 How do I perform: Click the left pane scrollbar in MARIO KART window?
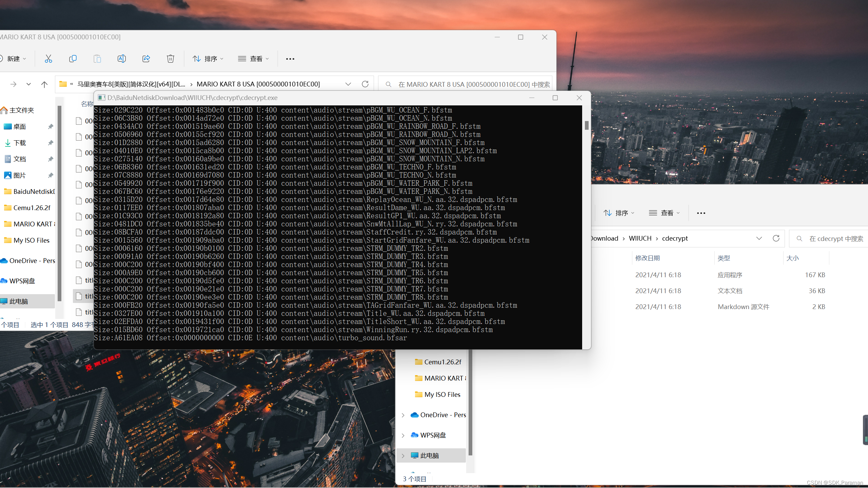coord(60,203)
